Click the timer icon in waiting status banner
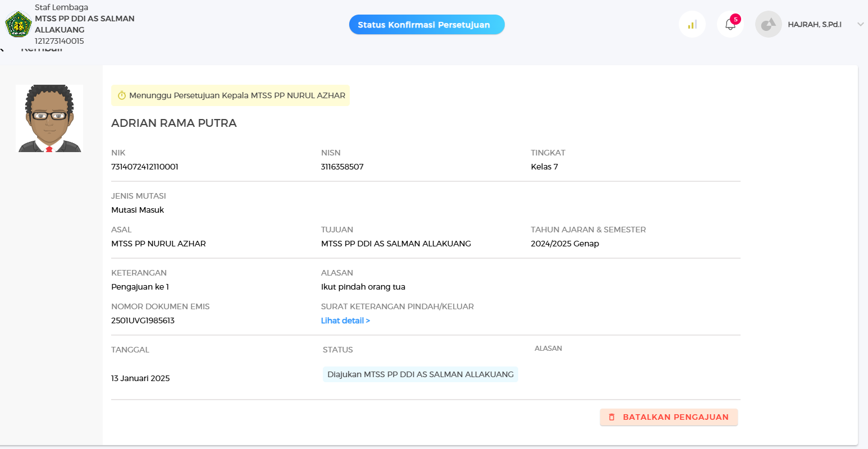Viewport: 868px width, 449px height. [x=122, y=95]
